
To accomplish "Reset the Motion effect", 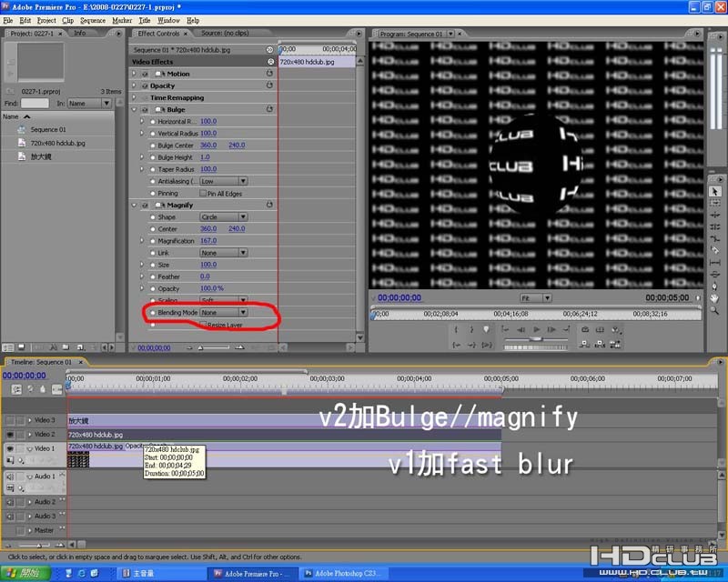I will point(269,74).
